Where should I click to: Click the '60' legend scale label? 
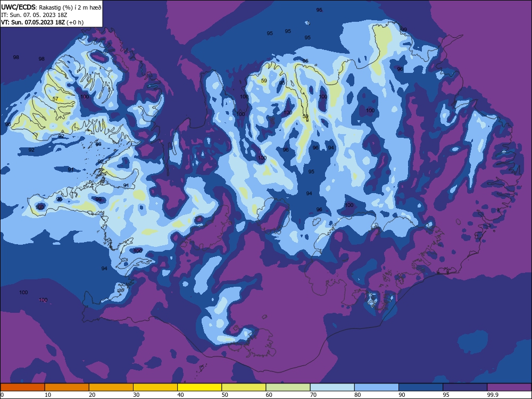(269, 395)
